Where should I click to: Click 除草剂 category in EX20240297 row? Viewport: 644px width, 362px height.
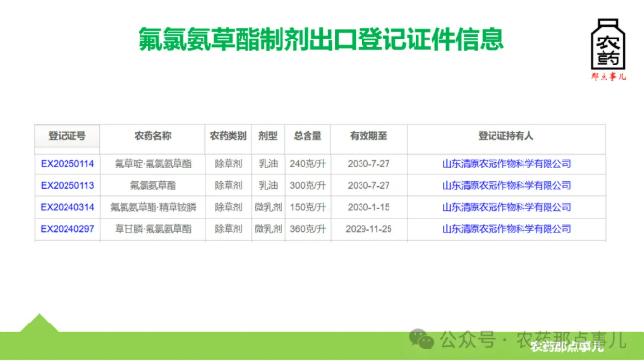coord(228,229)
